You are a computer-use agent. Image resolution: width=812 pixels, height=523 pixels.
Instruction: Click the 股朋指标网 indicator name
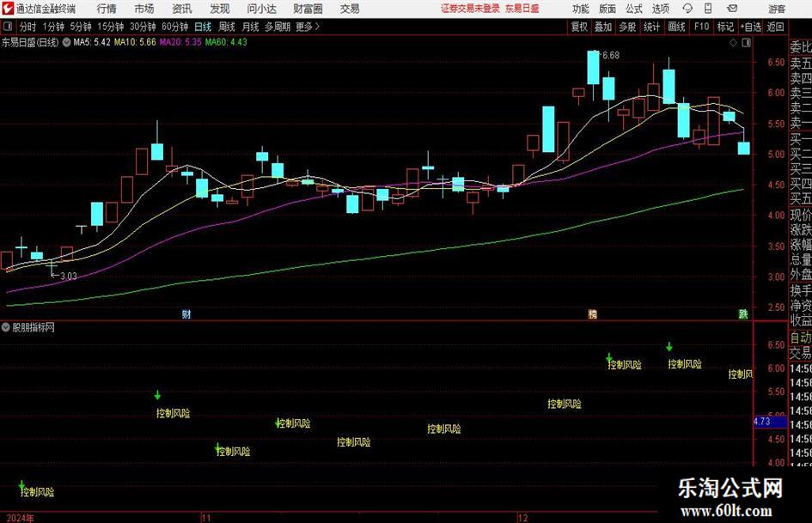click(x=34, y=327)
